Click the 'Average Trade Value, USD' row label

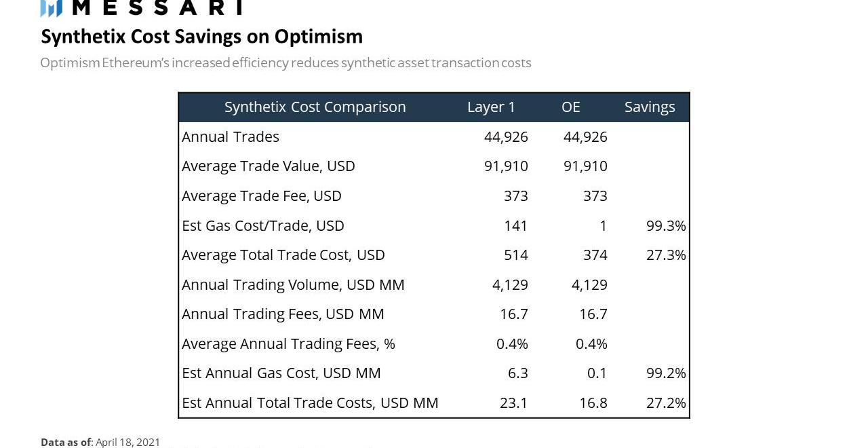268,166
